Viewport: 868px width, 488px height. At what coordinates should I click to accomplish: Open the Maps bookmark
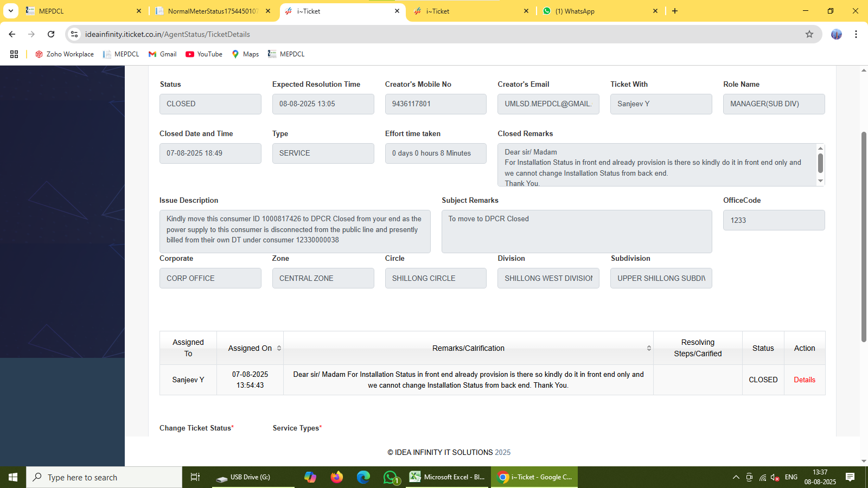[245, 54]
